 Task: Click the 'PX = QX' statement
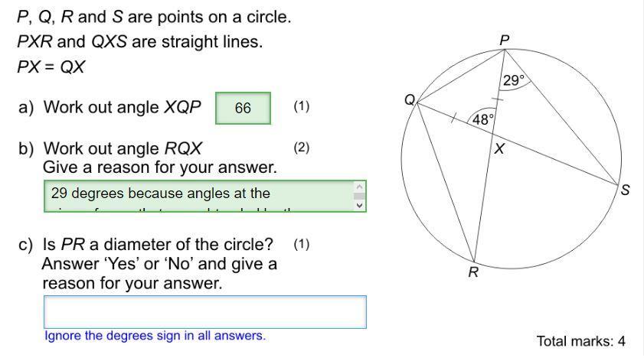[51, 67]
